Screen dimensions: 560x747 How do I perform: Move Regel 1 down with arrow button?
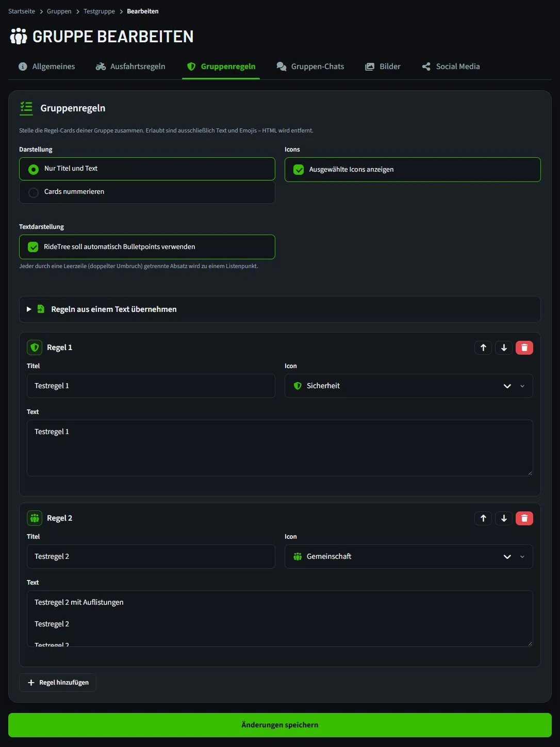[x=504, y=347]
